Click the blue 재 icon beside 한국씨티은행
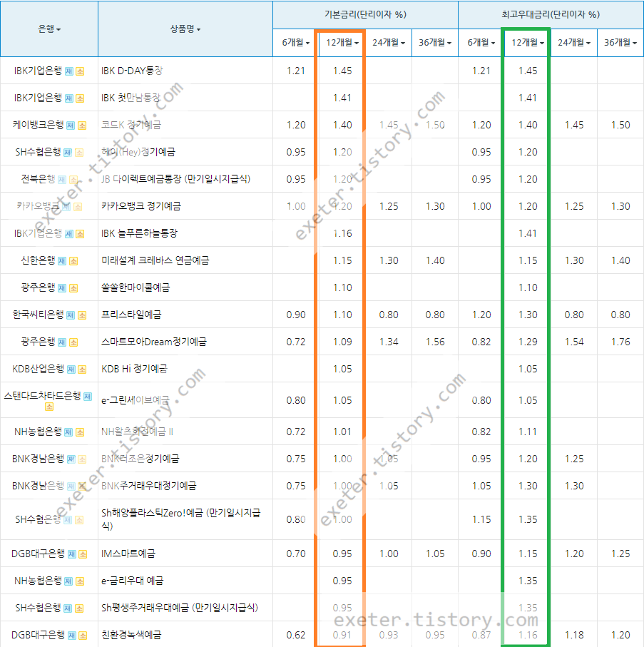 point(71,315)
